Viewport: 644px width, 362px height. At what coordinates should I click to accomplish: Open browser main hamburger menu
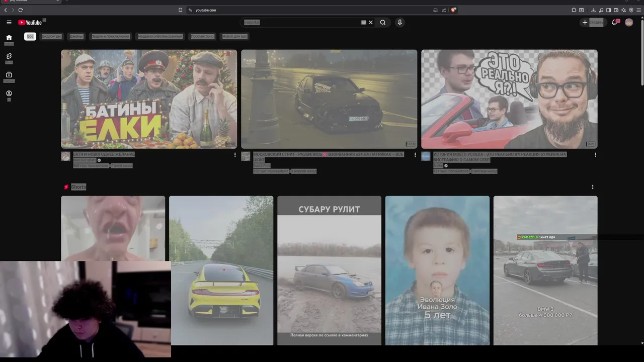(x=638, y=10)
